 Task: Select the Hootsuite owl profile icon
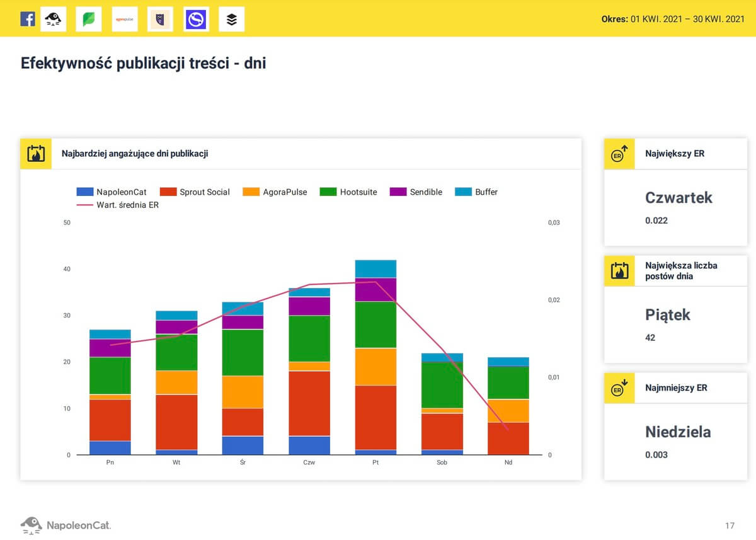(x=160, y=20)
